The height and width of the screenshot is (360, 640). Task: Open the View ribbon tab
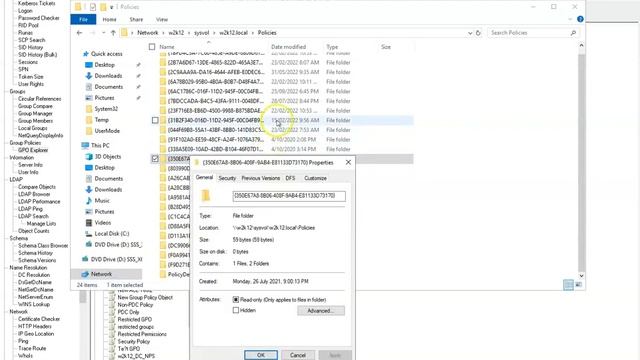[162, 19]
